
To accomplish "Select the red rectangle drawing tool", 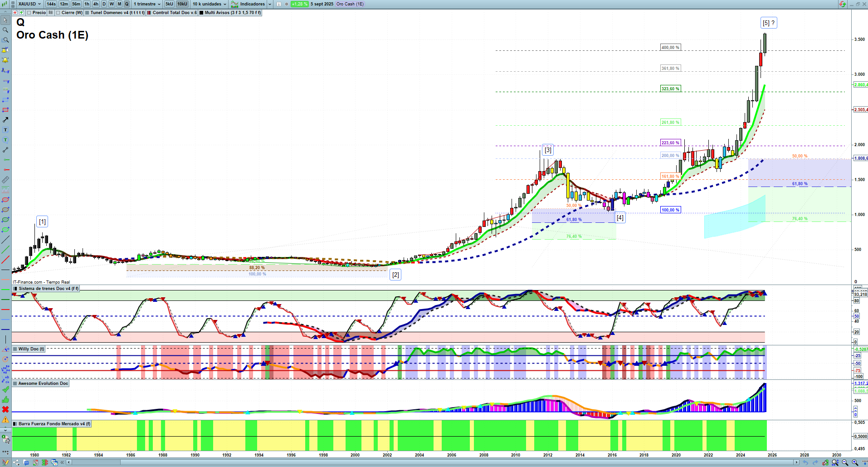I will (5, 110).
